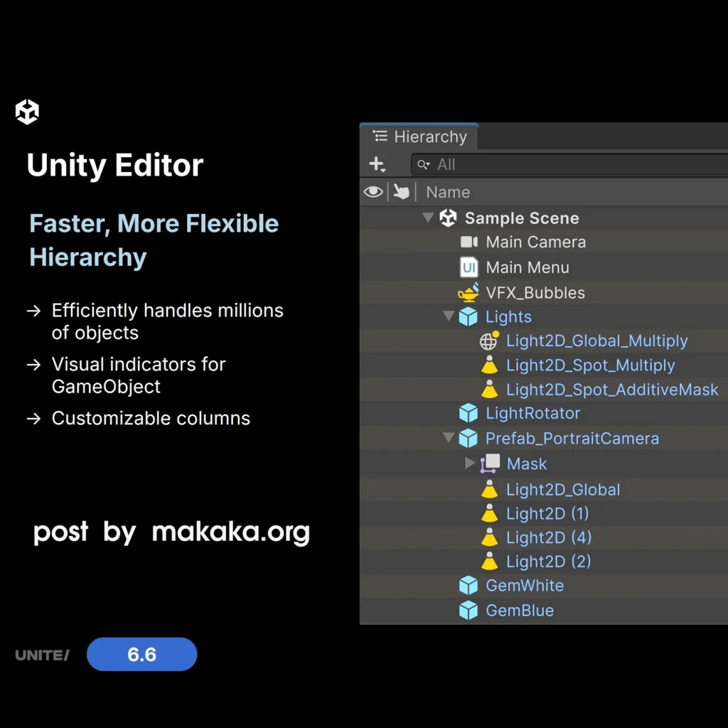Click the Lights prefab cube icon
This screenshot has height=728, width=728.
[x=468, y=316]
